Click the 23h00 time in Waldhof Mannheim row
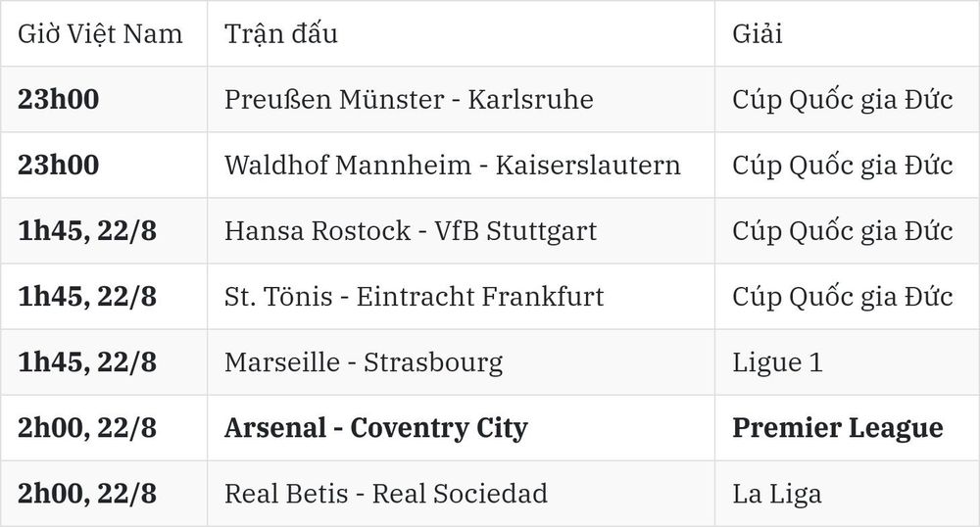 tap(58, 165)
